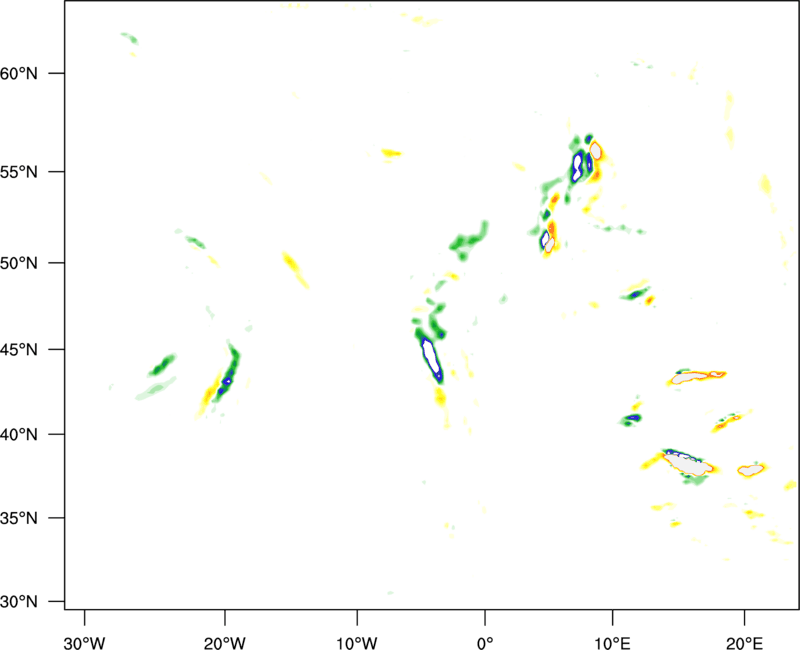The width and height of the screenshot is (800, 650).
Task: Click the 30°W longitude label
Action: tap(85, 643)
